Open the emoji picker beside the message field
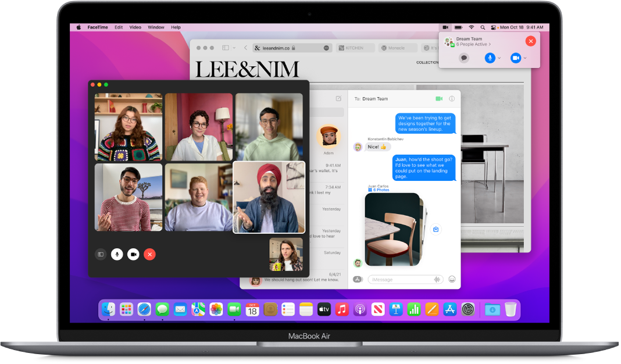The height and width of the screenshot is (364, 621). (451, 279)
